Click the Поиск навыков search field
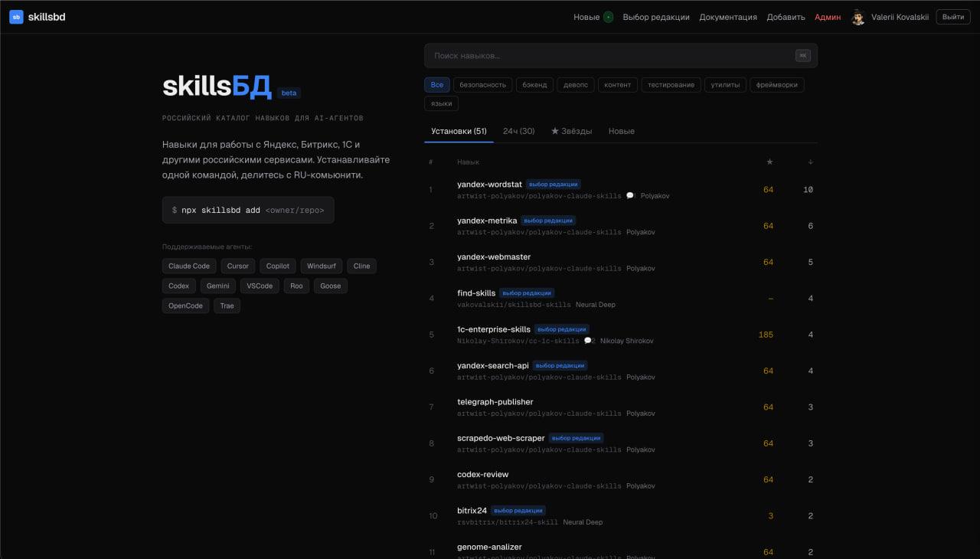 tap(621, 55)
